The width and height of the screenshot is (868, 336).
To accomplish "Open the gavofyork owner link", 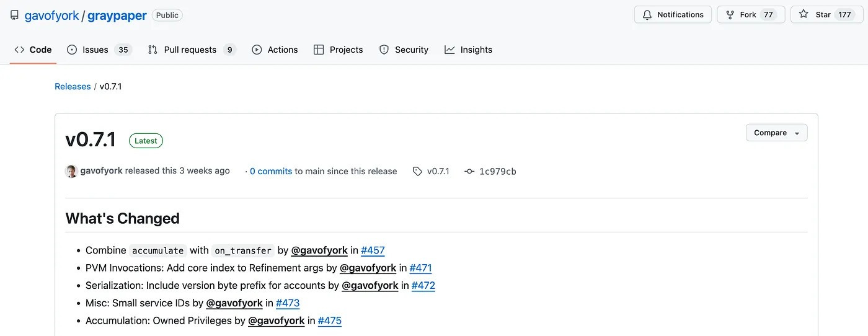I will tap(52, 15).
